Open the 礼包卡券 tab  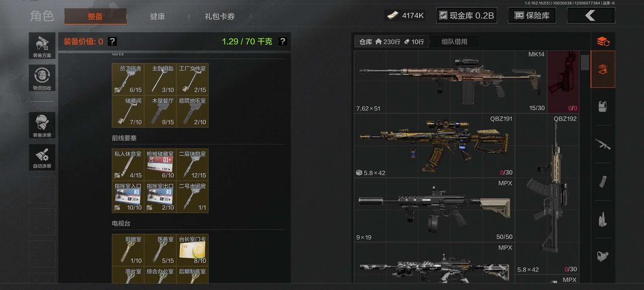(219, 17)
